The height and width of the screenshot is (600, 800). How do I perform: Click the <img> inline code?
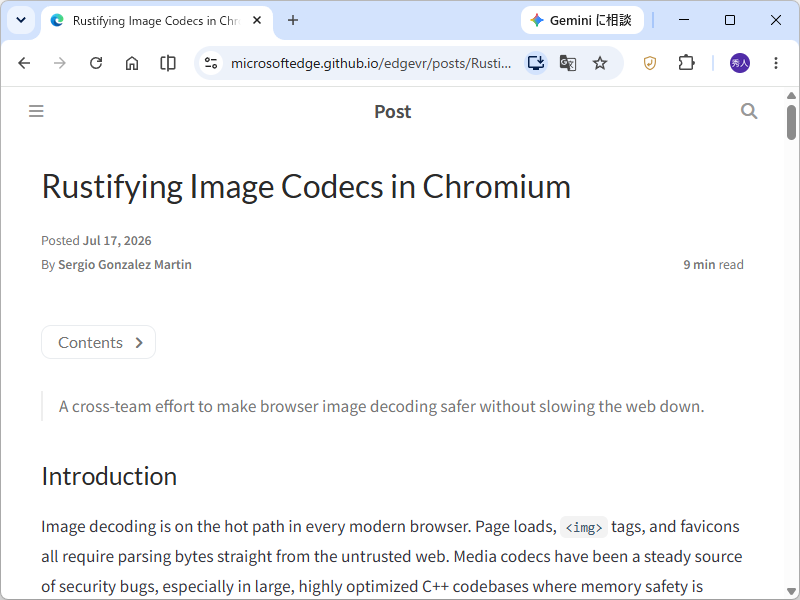pyautogui.click(x=584, y=527)
